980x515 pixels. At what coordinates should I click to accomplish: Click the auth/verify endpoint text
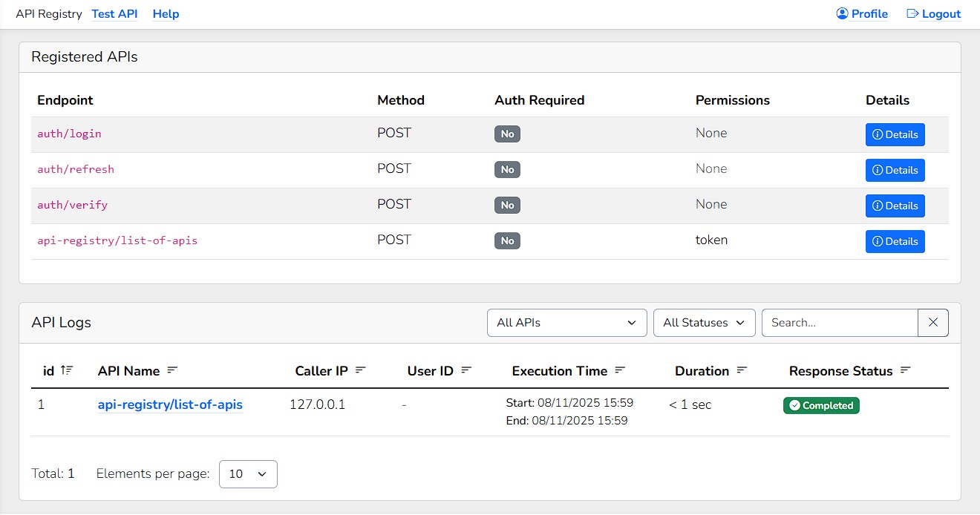[73, 206]
